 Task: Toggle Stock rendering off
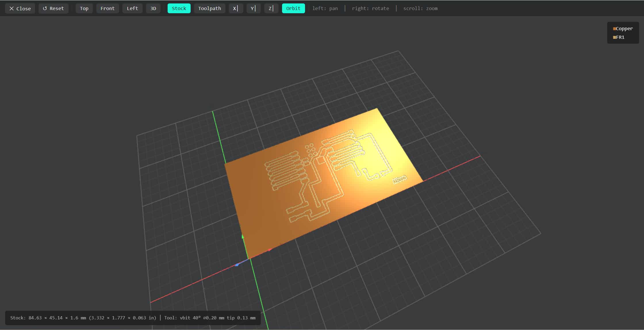[x=179, y=8]
